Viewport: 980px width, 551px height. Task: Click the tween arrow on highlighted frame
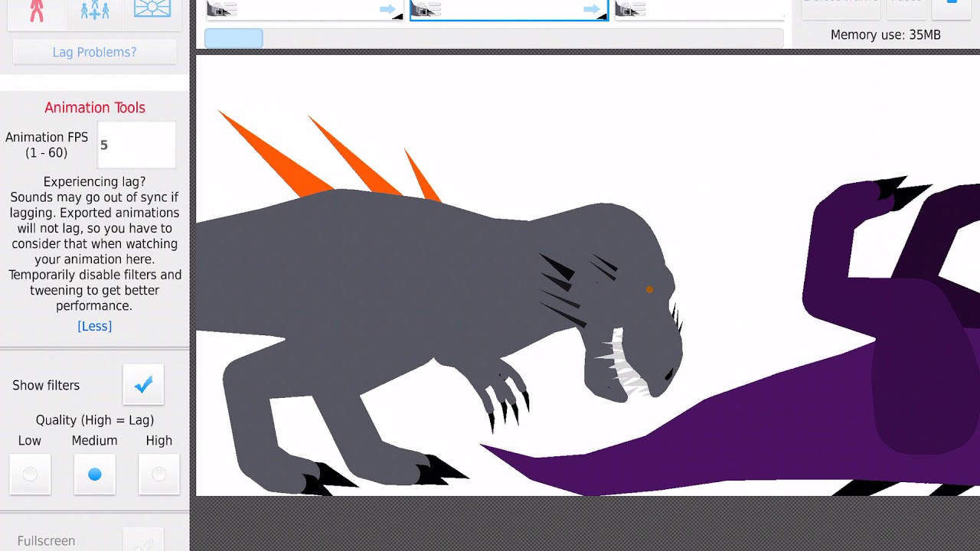tap(592, 10)
